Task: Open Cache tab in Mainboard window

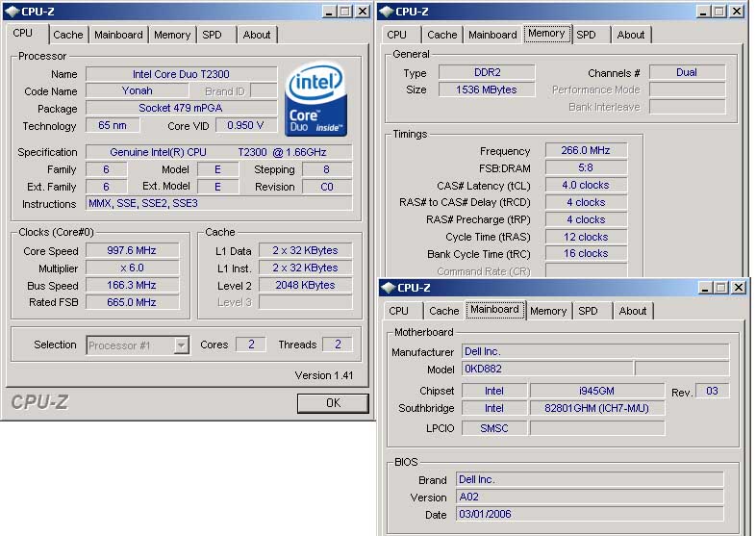Action: pos(444,311)
